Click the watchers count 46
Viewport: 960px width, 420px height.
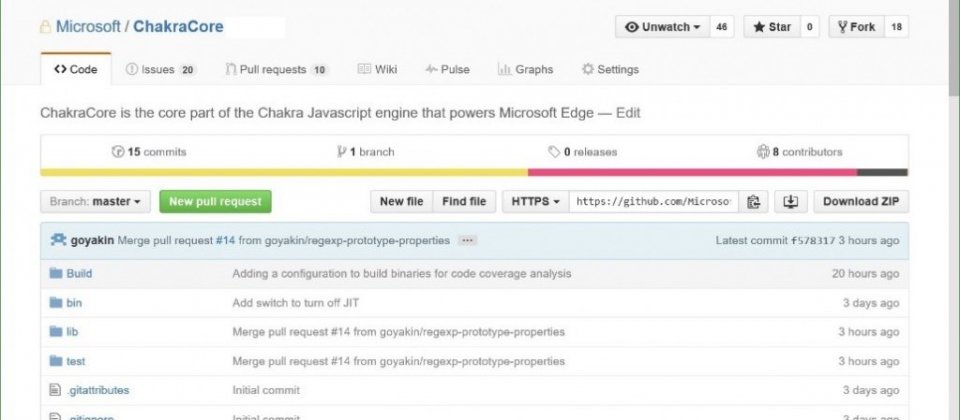click(x=722, y=27)
